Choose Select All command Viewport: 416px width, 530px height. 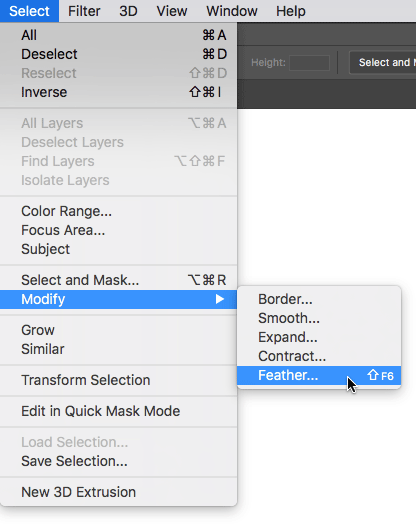[118, 35]
